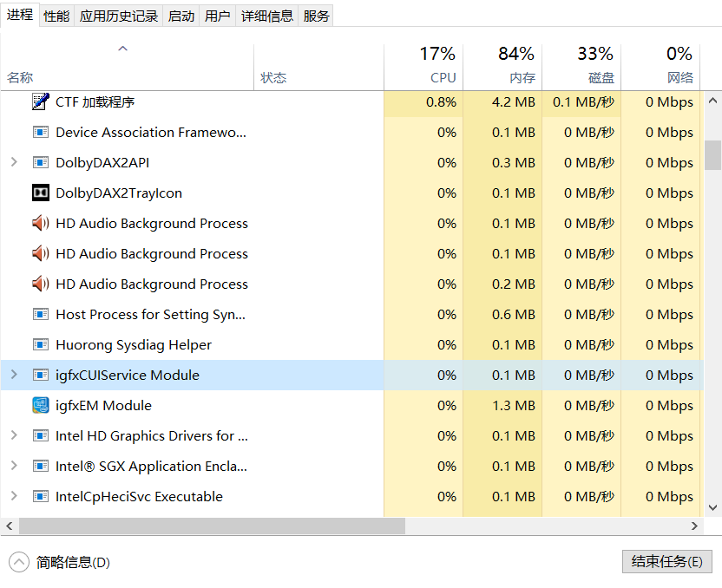Image resolution: width=722 pixels, height=588 pixels.
Task: Expand the Intel HD Graphics Drivers group
Action: pos(14,435)
